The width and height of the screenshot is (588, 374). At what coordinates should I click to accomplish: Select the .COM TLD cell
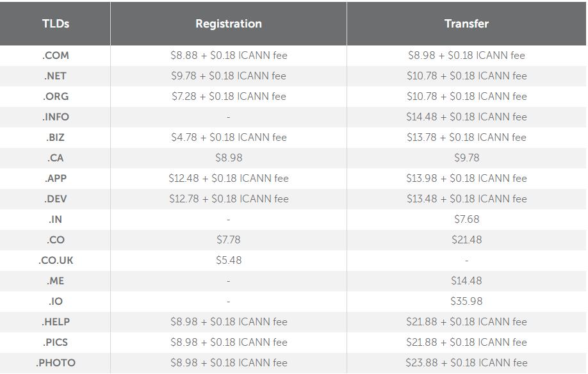pos(56,55)
